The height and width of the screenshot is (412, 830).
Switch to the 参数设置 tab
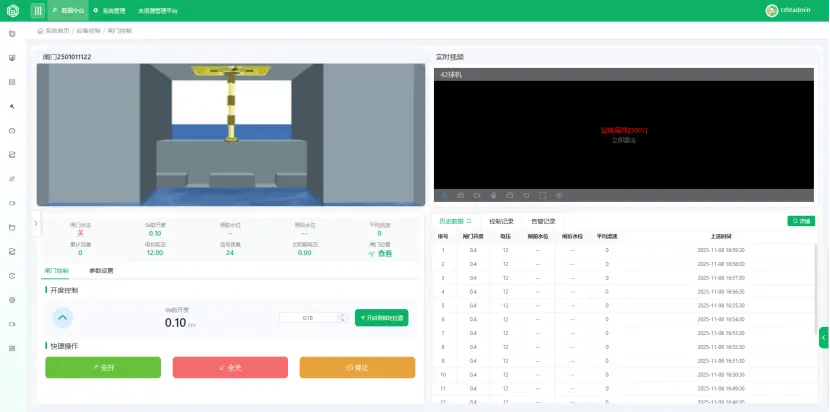(x=101, y=271)
